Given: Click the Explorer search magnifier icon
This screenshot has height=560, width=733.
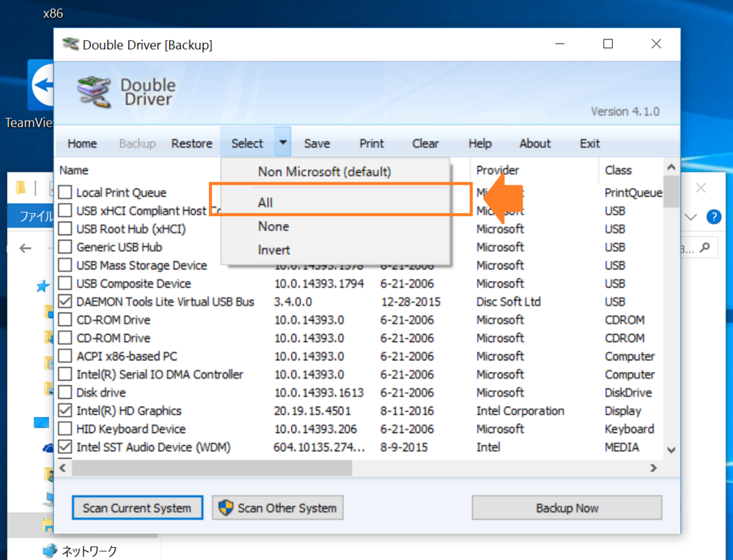Looking at the screenshot, I should (705, 247).
